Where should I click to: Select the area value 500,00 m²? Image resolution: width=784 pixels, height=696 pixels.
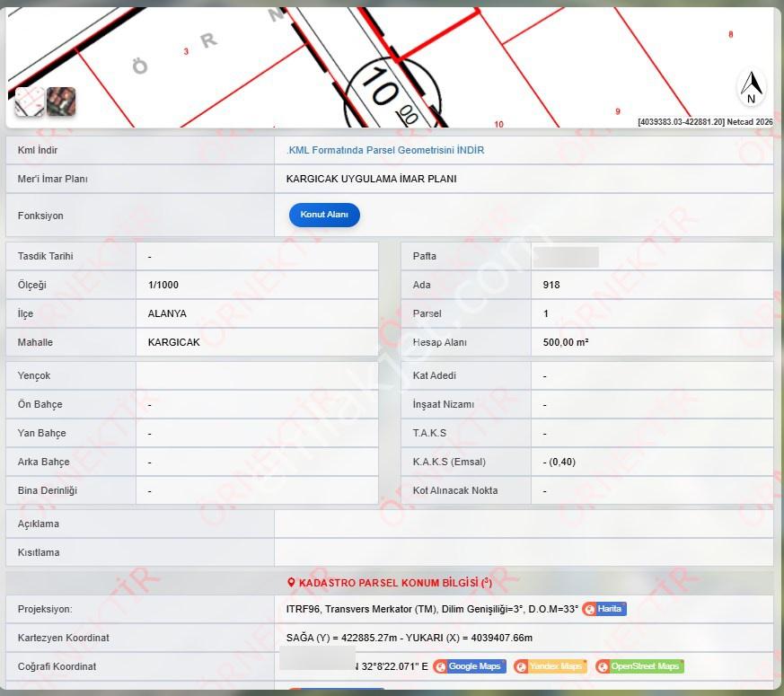click(x=566, y=342)
